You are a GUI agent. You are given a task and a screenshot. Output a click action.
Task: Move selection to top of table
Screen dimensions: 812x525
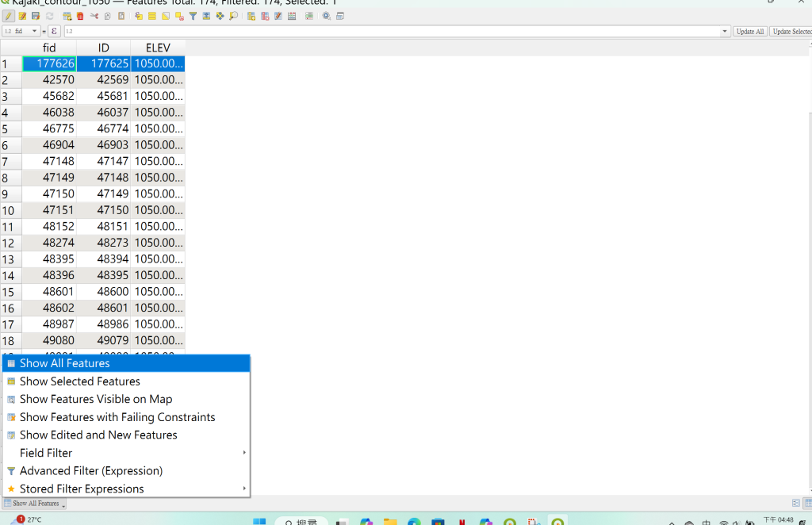tap(206, 16)
